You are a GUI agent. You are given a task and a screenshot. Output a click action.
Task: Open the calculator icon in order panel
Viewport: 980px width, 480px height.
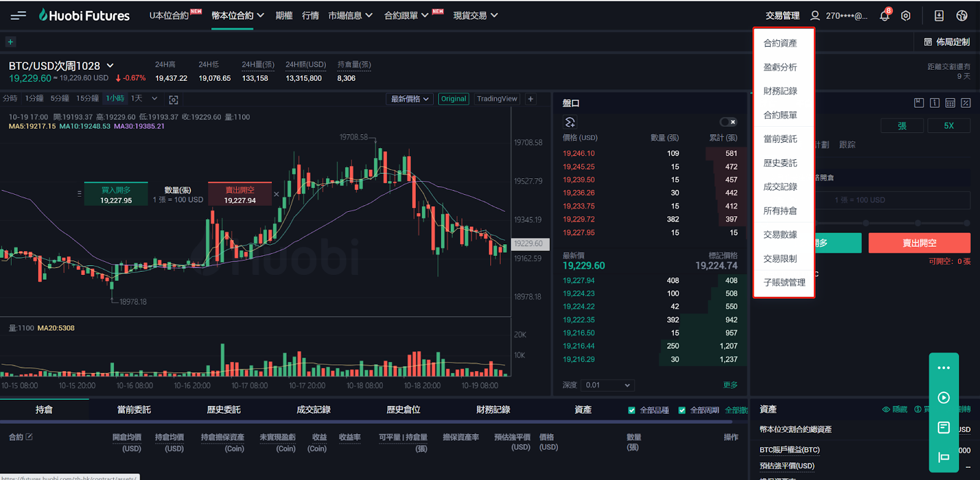coord(950,103)
